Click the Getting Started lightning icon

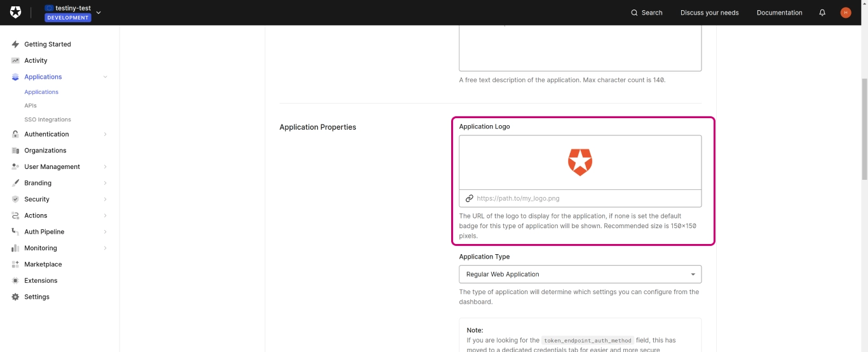15,44
